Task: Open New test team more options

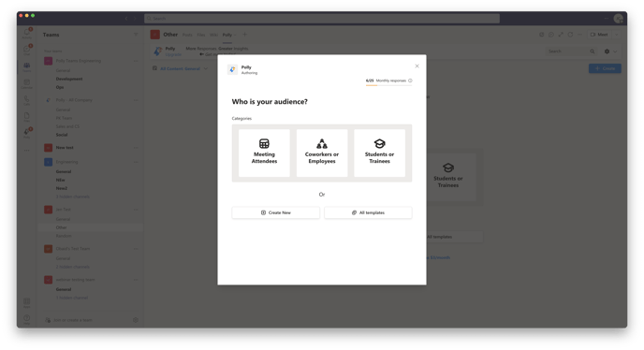Action: coord(136,148)
